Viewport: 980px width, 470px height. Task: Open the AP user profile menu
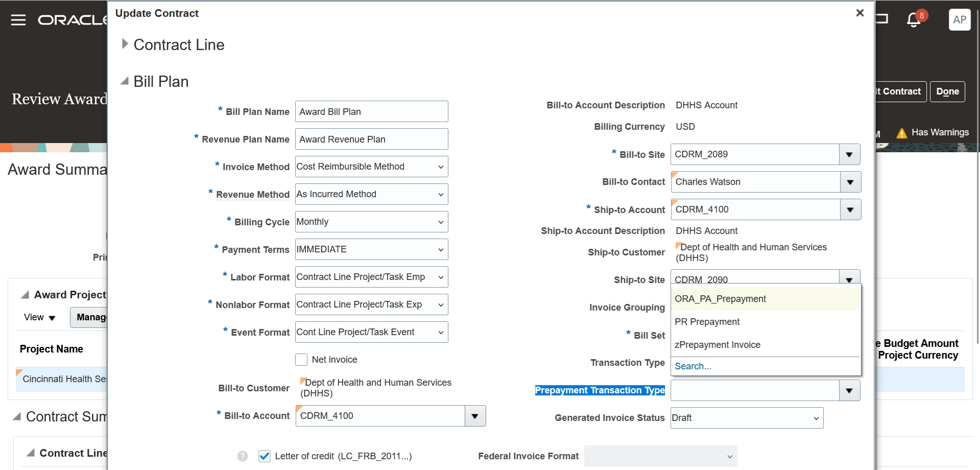(960, 20)
